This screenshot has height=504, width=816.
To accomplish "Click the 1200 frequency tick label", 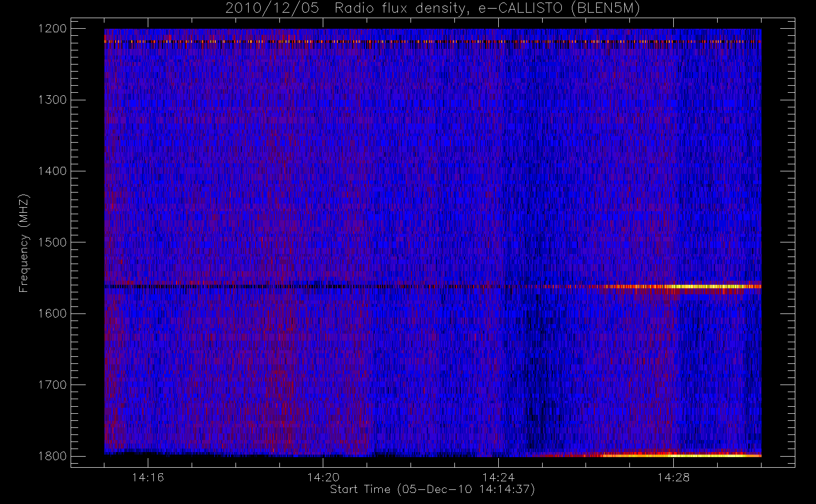I will pos(52,29).
